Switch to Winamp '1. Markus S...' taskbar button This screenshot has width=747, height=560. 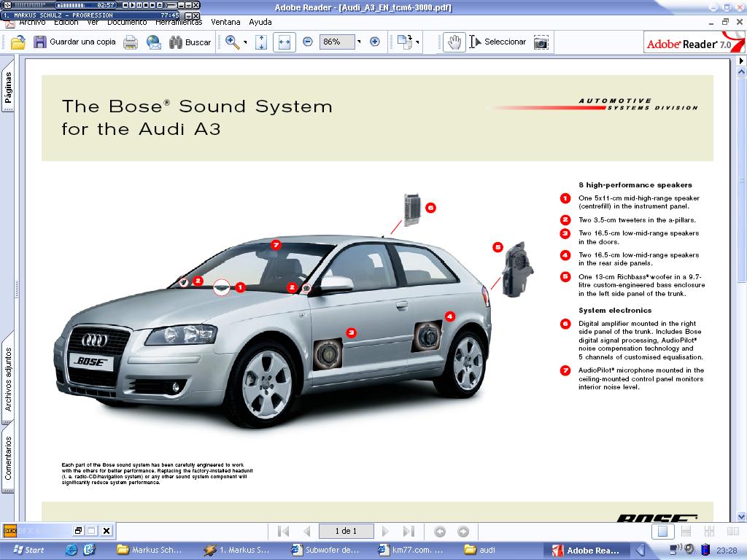pyautogui.click(x=237, y=550)
